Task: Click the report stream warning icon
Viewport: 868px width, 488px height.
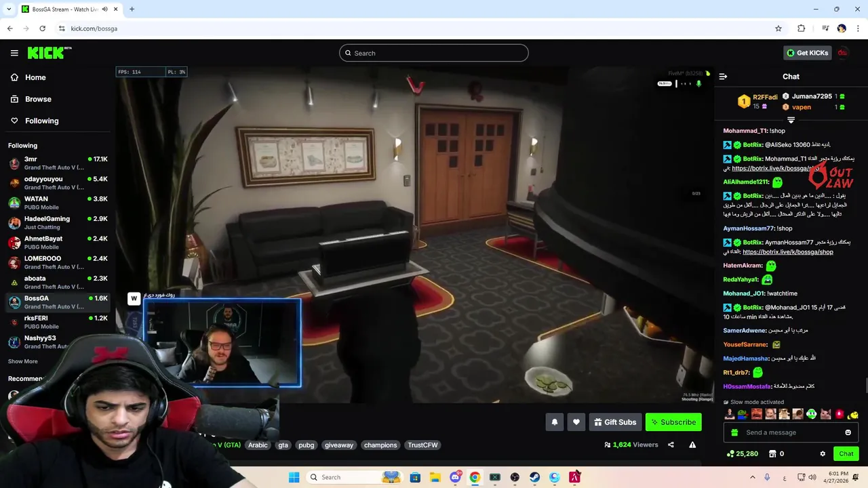Action: (692, 445)
